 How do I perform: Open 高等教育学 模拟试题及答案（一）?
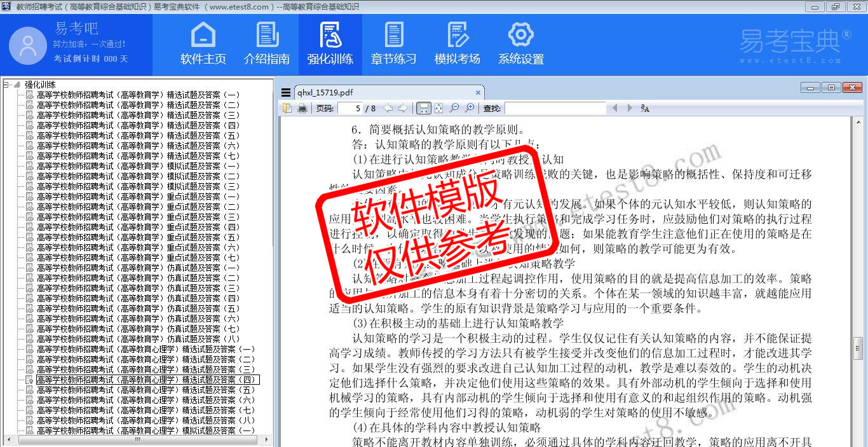(139, 166)
